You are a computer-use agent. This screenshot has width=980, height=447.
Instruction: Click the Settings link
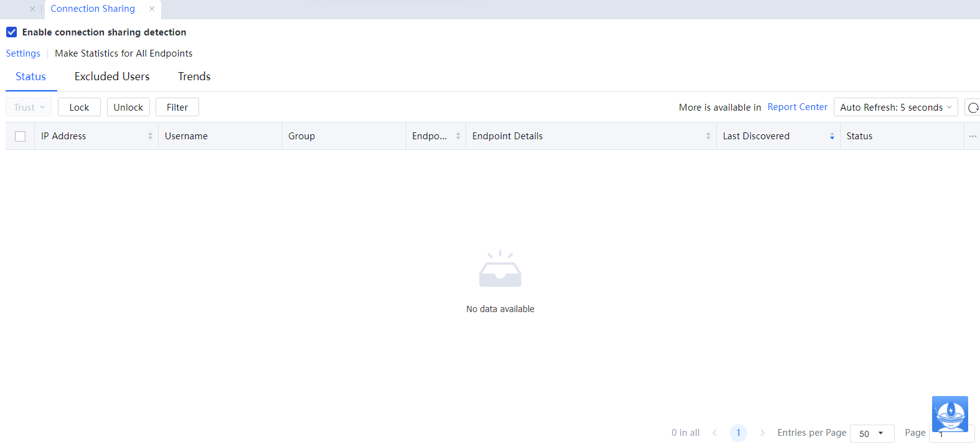[23, 53]
